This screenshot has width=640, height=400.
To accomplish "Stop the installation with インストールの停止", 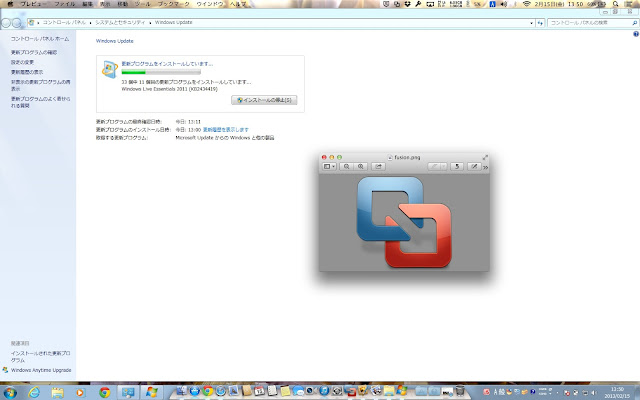I will [264, 100].
